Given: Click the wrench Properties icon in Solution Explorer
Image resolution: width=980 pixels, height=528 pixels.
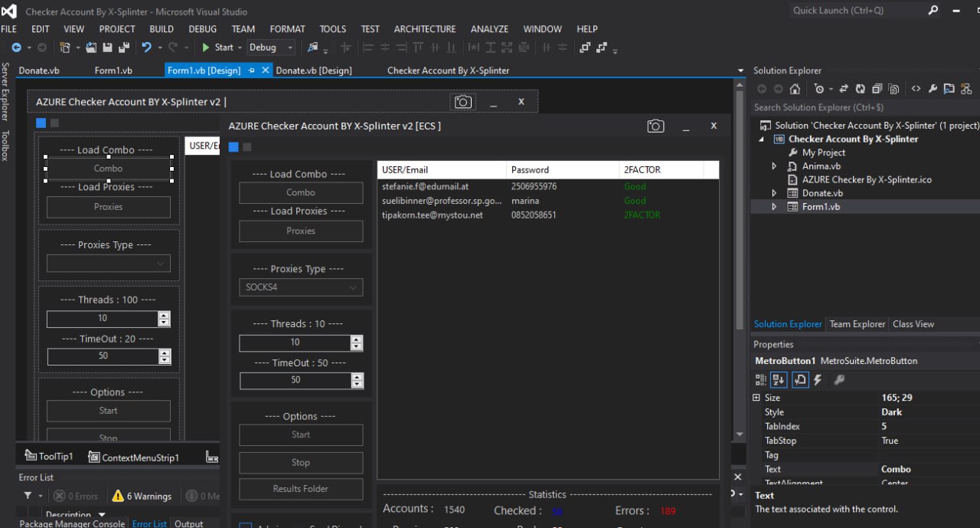Looking at the screenshot, I should pyautogui.click(x=933, y=89).
